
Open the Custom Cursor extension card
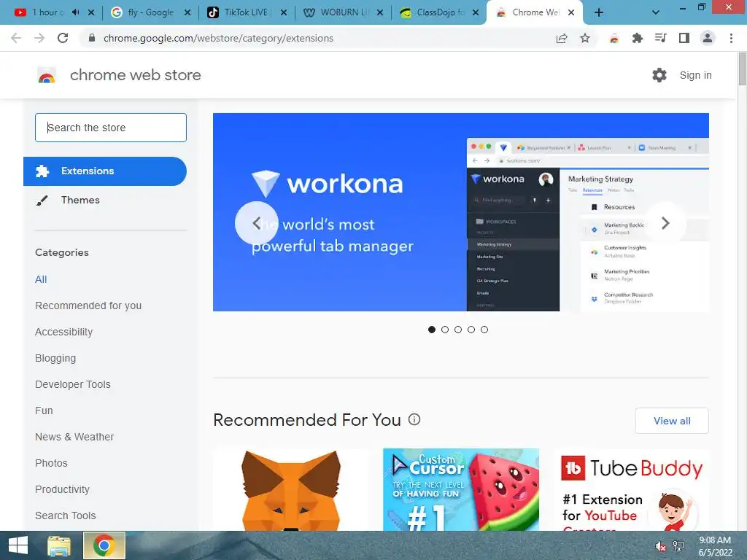[461, 489]
